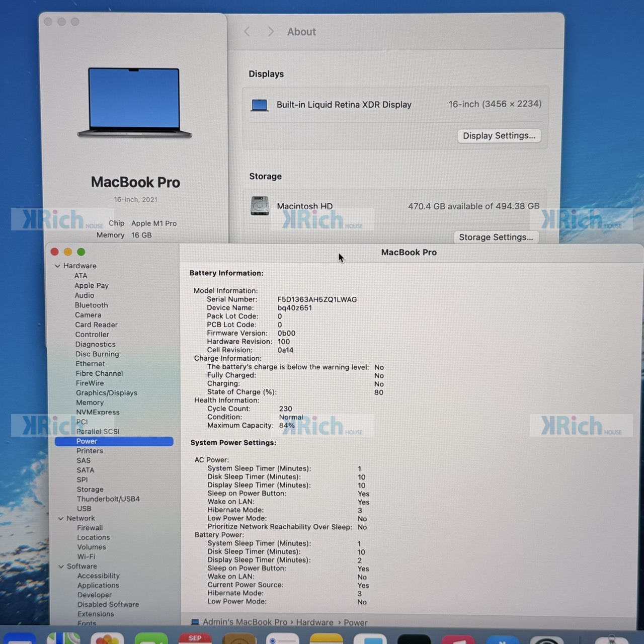Select Controller in the sidebar
This screenshot has width=644, height=644.
(x=92, y=335)
